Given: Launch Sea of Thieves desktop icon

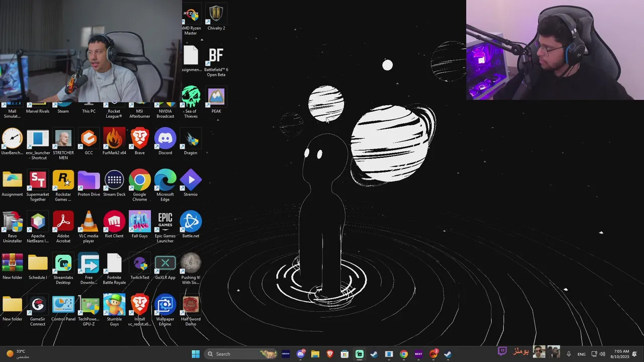Looking at the screenshot, I should (x=191, y=103).
